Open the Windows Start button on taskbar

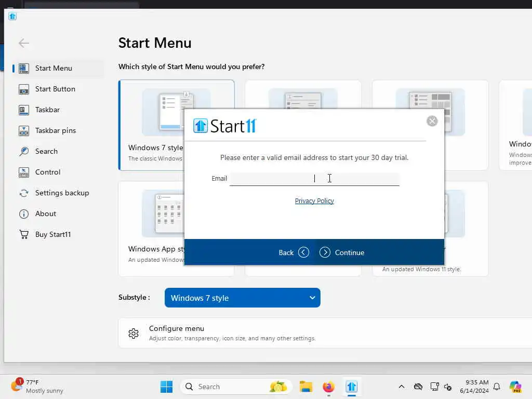166,387
